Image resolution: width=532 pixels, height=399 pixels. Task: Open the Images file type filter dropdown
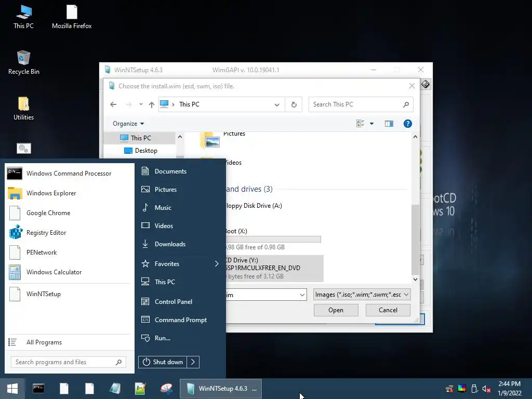[362, 295]
